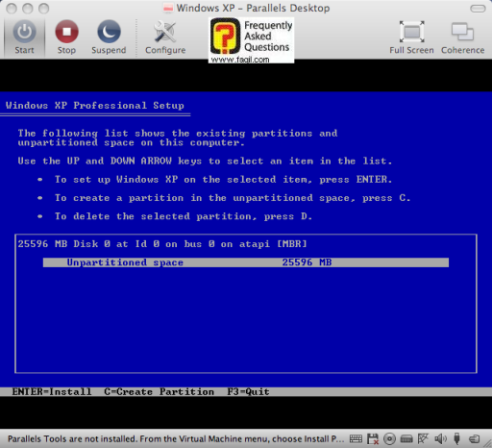
Task: Click the 25596 MB Disk 0 header line
Action: (x=162, y=244)
